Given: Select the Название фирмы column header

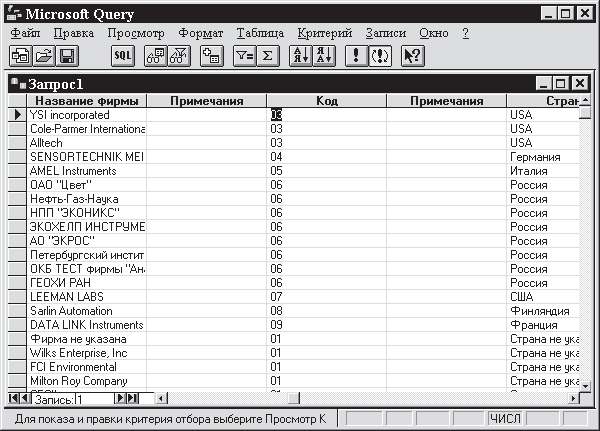Looking at the screenshot, I should point(87,101).
